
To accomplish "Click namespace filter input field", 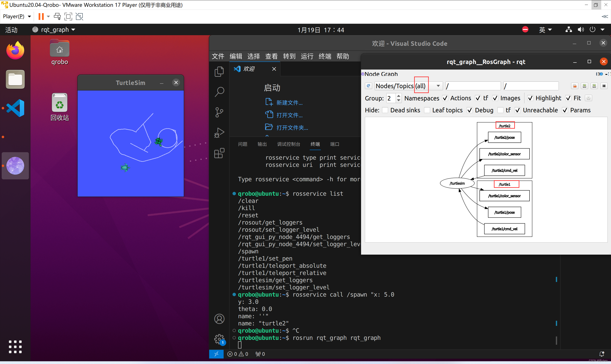I will pos(473,86).
